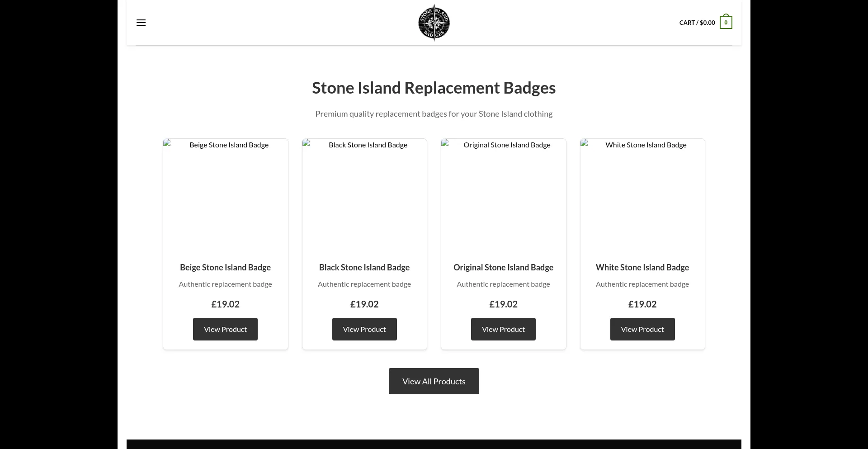Click the Stone Island Replacement Badges heading

434,88
